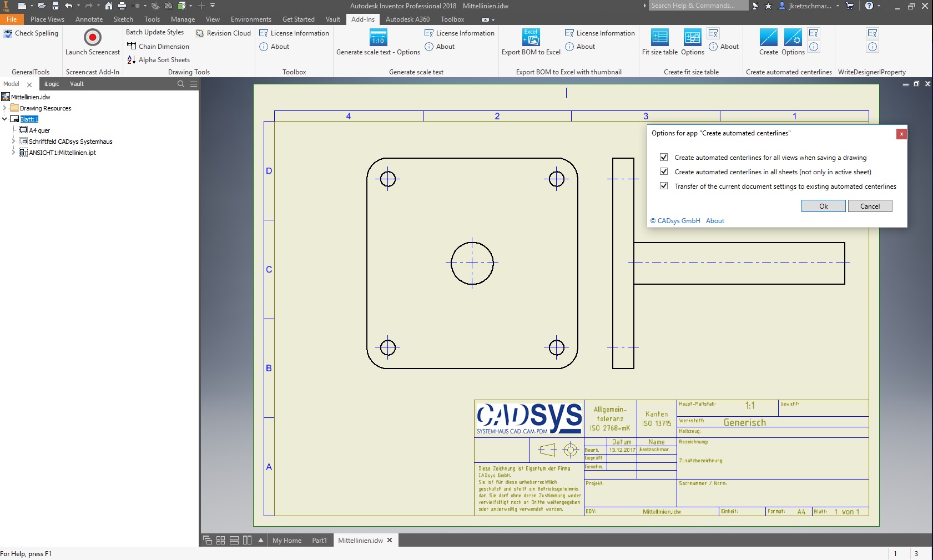Switch to the Place Views tab
The image size is (933, 560).
pos(47,19)
